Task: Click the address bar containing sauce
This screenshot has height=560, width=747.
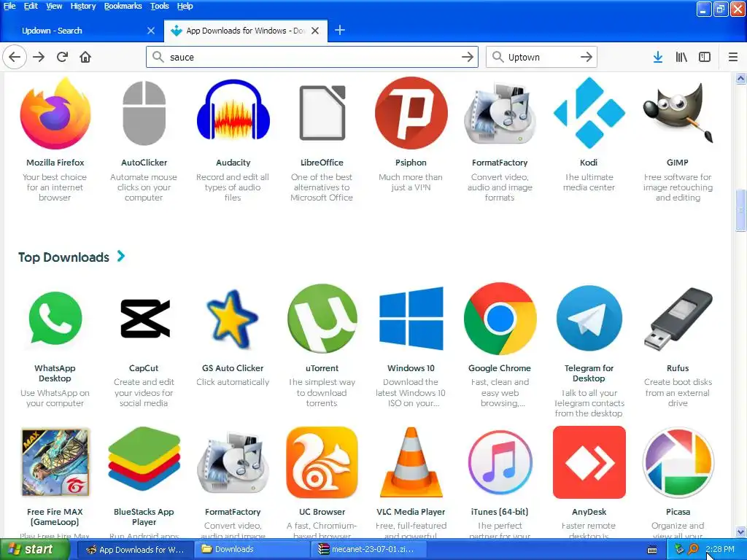Action: coord(312,57)
